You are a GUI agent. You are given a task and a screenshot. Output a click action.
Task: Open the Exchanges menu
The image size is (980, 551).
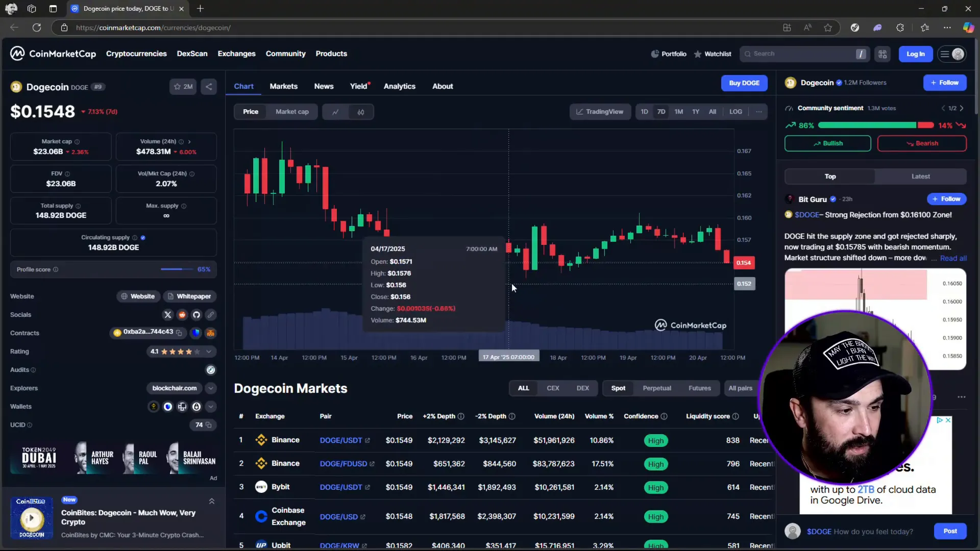point(236,54)
